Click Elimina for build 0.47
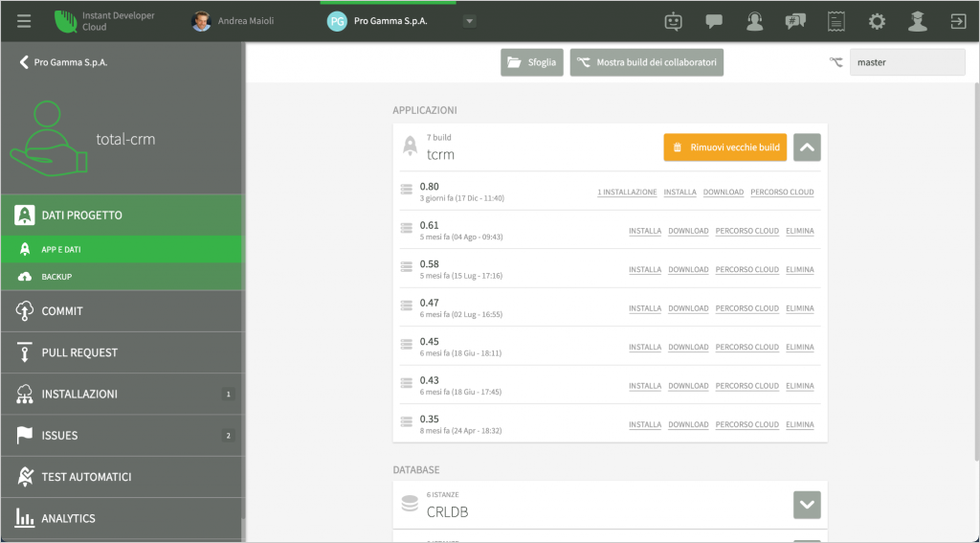Image resolution: width=980 pixels, height=543 pixels. tap(799, 308)
